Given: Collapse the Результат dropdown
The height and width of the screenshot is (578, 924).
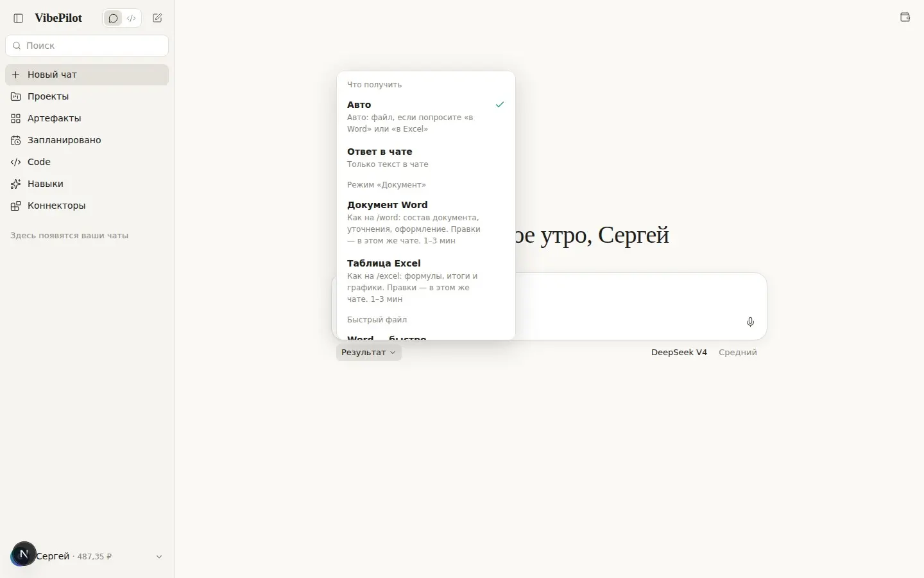Looking at the screenshot, I should click(x=369, y=352).
